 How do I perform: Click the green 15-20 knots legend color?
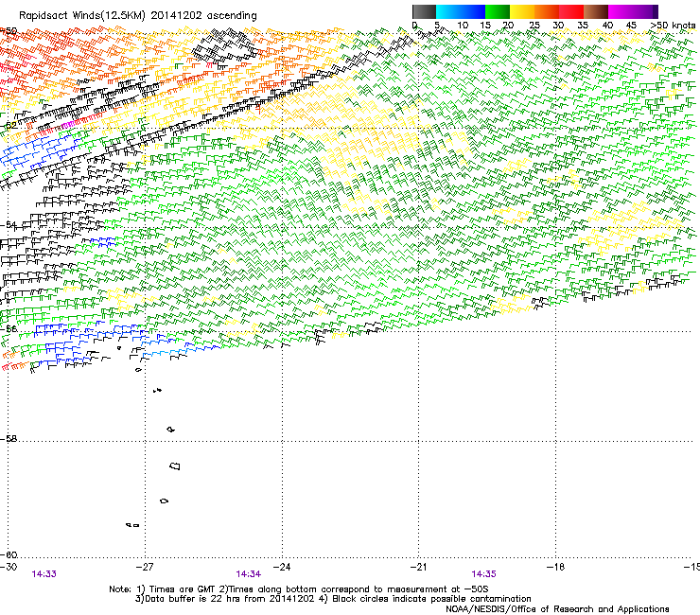498,11
